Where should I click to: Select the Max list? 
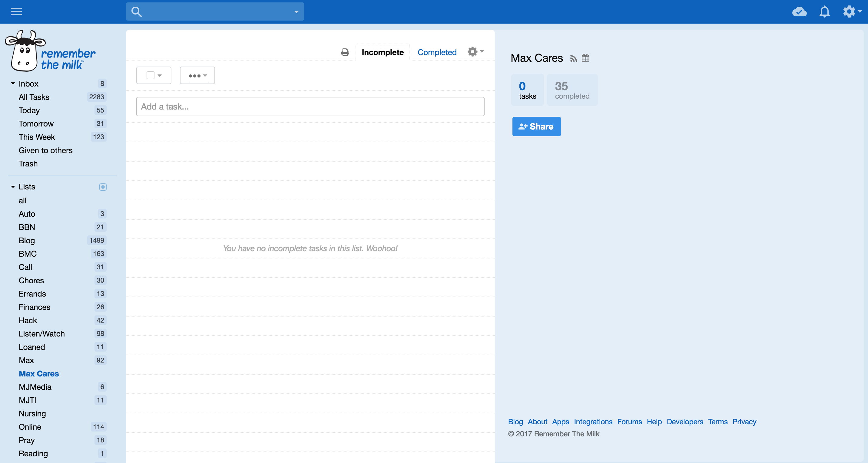tap(26, 360)
